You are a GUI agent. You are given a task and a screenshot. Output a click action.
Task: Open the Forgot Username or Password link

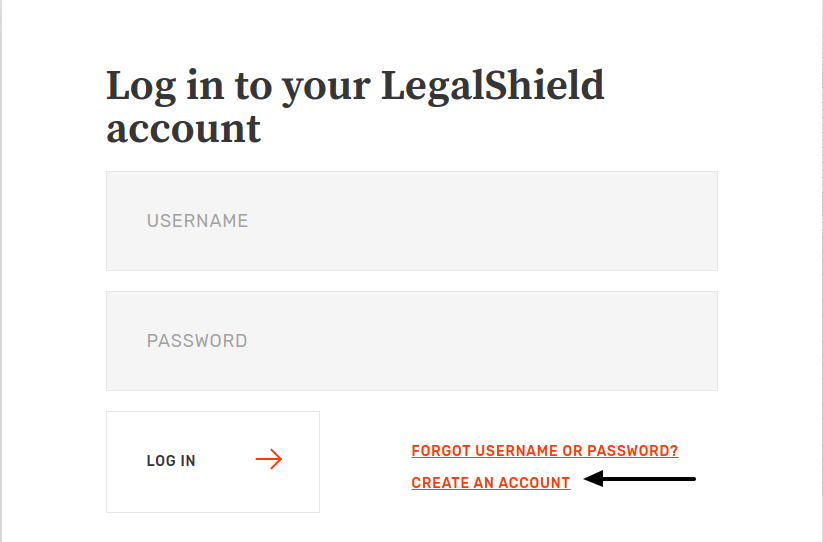pos(544,451)
